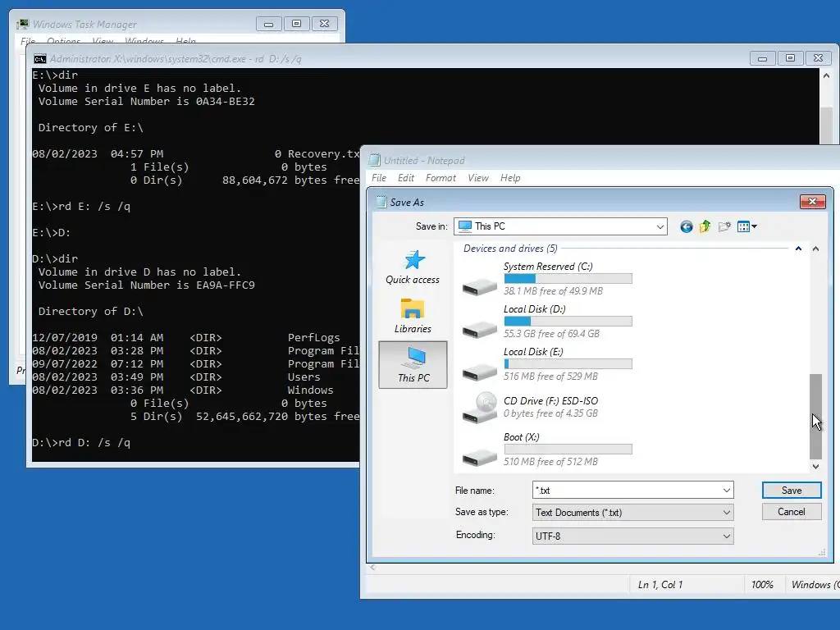Open Notepad View menu

point(478,178)
